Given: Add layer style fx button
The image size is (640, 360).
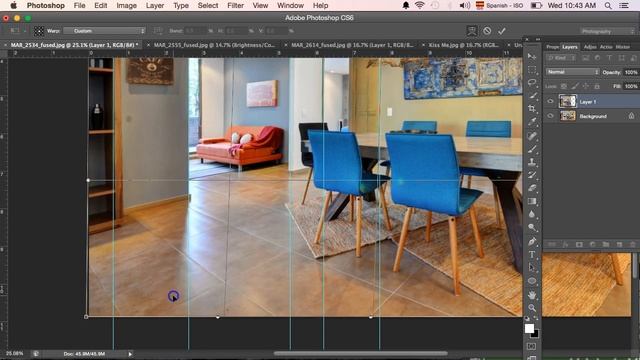Looking at the screenshot, I should tap(565, 244).
